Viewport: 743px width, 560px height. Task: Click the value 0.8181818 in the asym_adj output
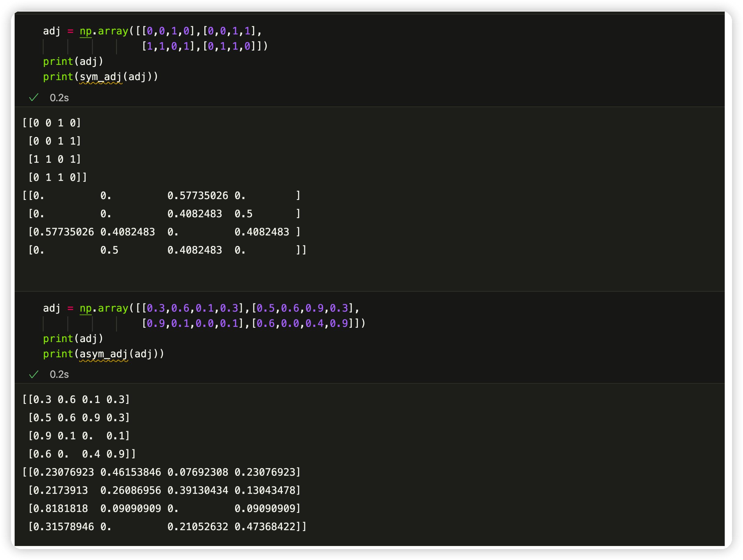pyautogui.click(x=61, y=509)
